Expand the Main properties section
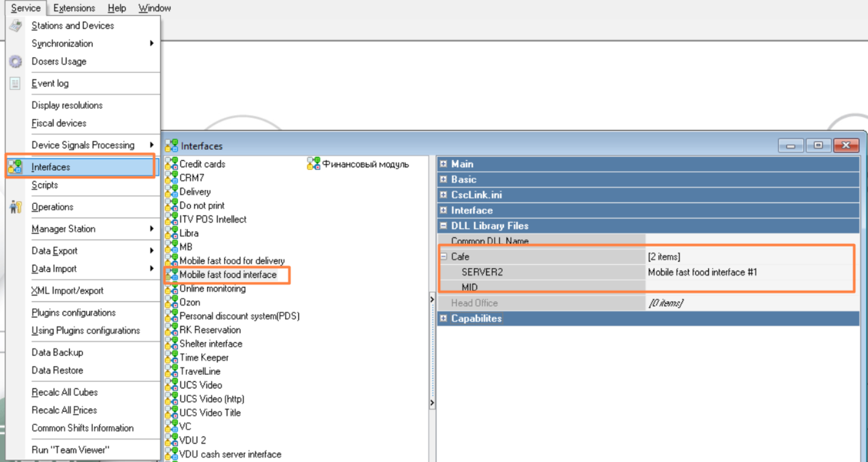868x462 pixels. click(x=443, y=164)
